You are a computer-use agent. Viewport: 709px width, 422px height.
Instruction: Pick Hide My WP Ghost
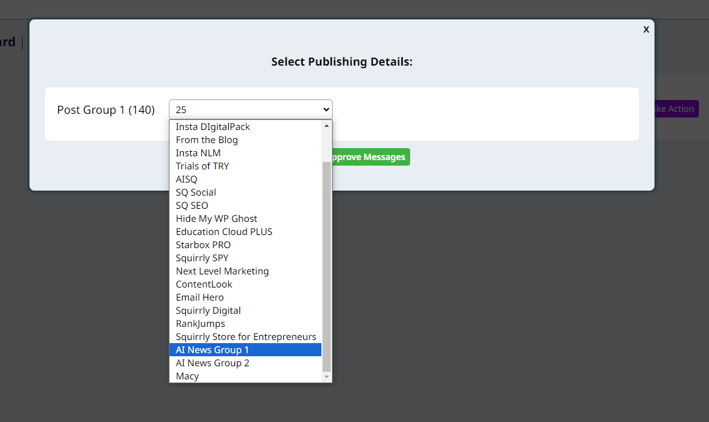216,218
